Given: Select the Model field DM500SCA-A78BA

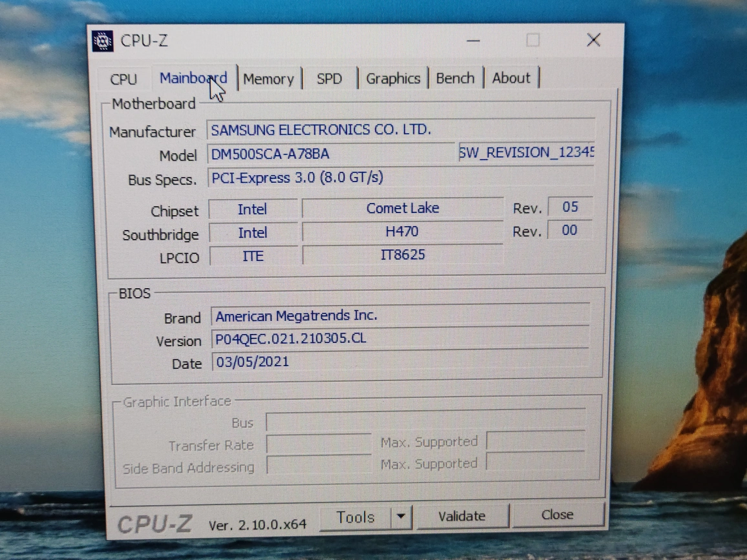Looking at the screenshot, I should [x=331, y=154].
